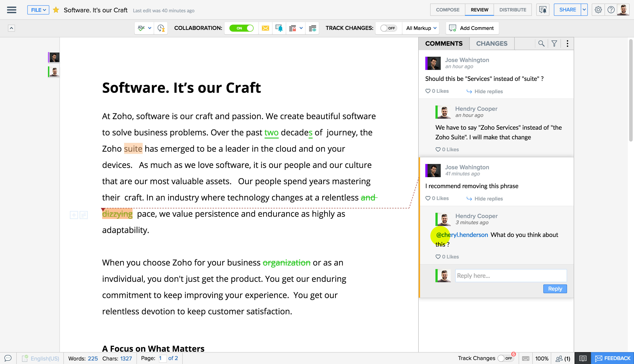Click the Share dropdown arrow
The image size is (634, 364).
click(584, 10)
